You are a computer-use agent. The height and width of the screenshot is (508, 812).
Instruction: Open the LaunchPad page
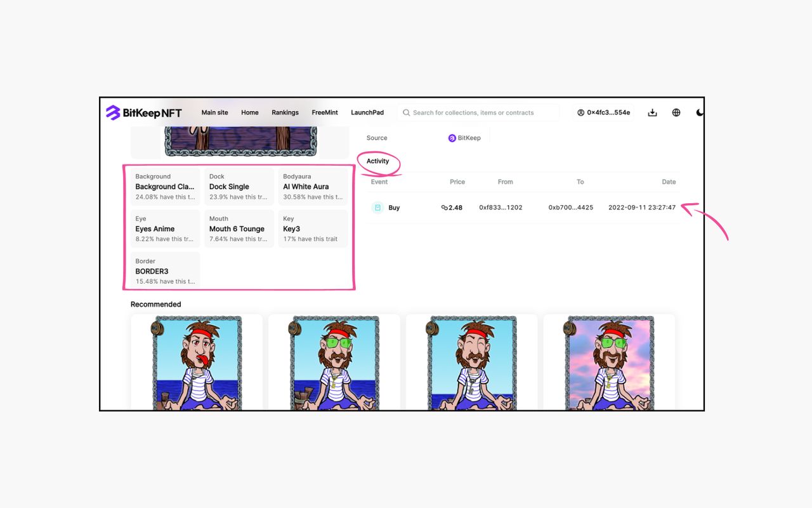[367, 112]
